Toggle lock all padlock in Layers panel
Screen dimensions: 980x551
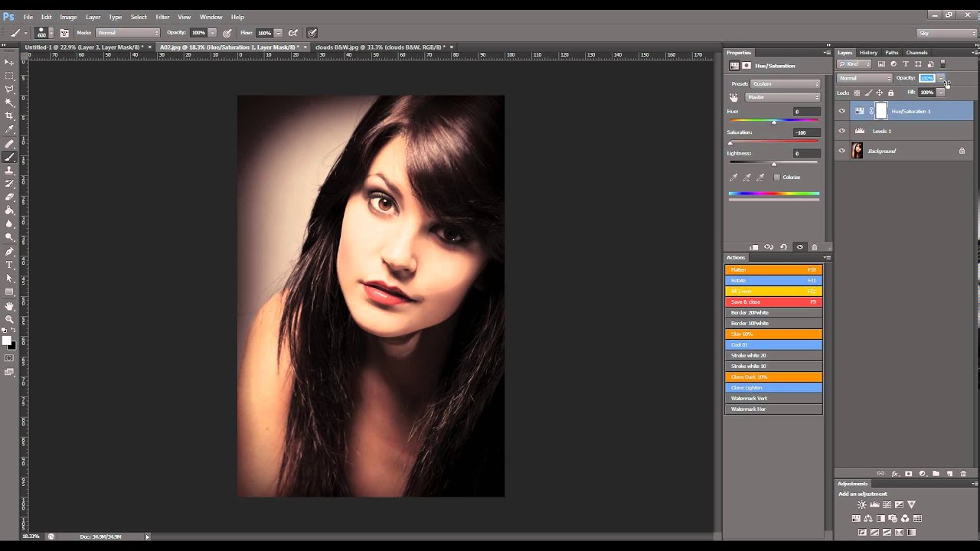890,93
